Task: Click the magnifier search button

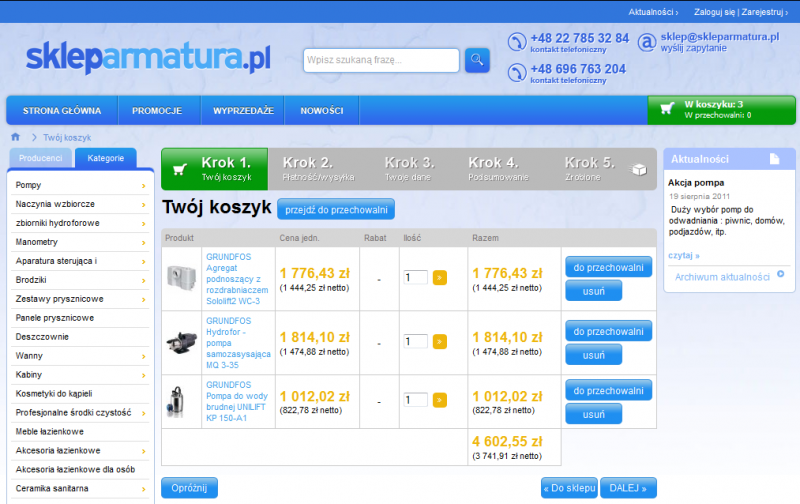Action: (477, 60)
